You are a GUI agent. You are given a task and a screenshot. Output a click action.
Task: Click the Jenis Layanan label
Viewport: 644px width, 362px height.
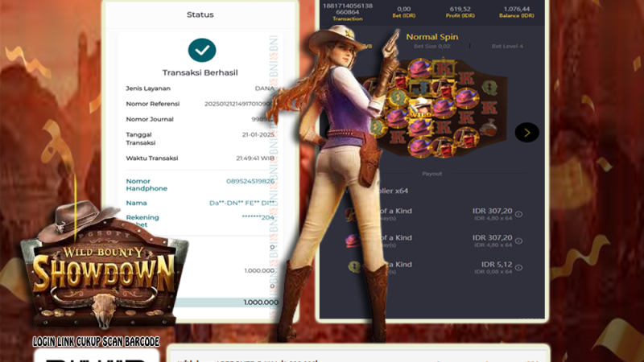click(148, 88)
